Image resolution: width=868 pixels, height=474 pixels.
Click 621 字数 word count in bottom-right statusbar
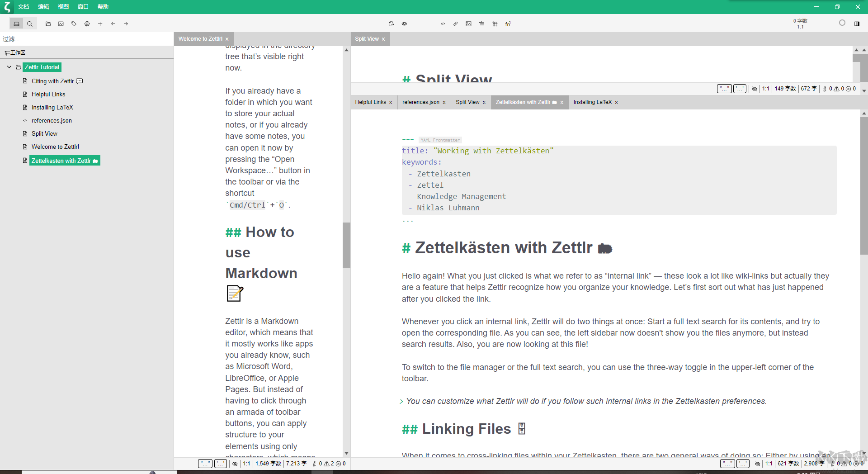pos(788,464)
